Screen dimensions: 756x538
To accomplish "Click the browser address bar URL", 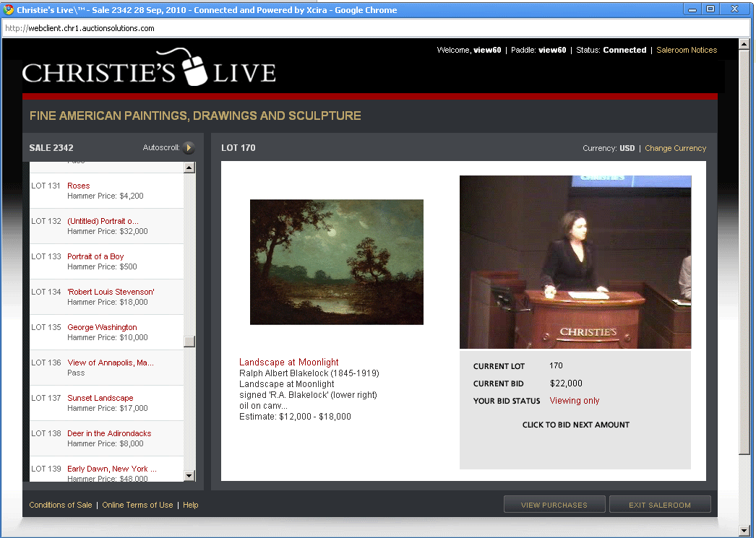I will click(80, 28).
